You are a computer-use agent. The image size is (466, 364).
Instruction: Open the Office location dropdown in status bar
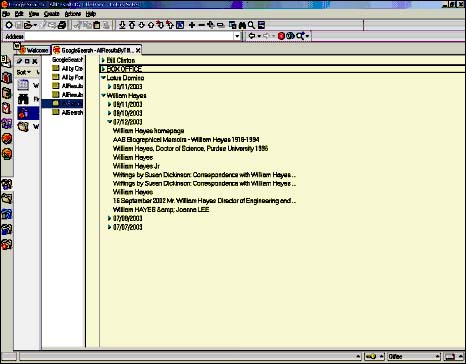click(x=414, y=357)
